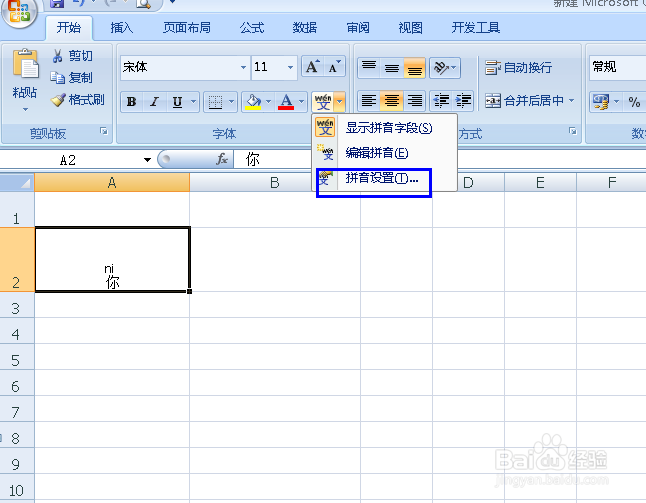Open 页面布局 ribbon tab

tap(187, 28)
